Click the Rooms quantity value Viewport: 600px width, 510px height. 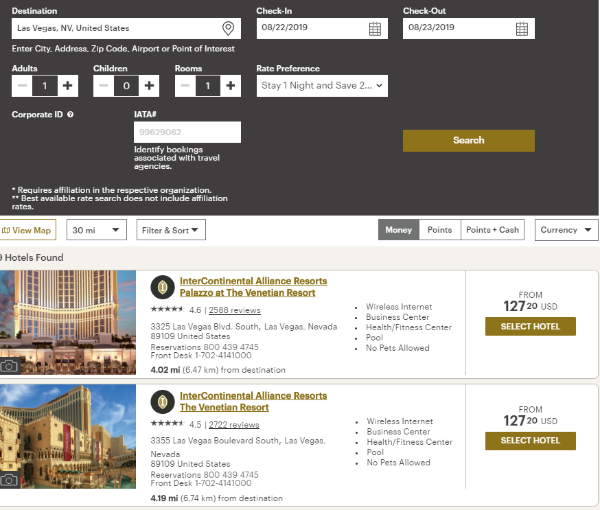[x=208, y=86]
